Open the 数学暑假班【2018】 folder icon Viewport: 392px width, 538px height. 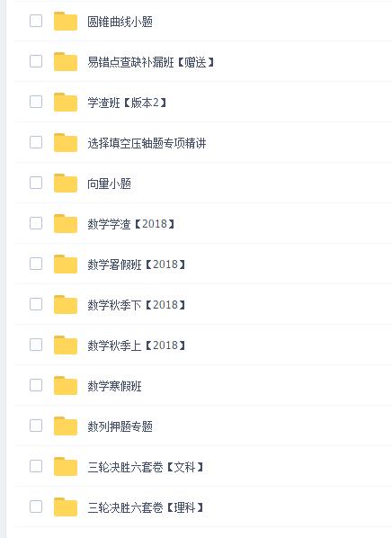coord(66,265)
